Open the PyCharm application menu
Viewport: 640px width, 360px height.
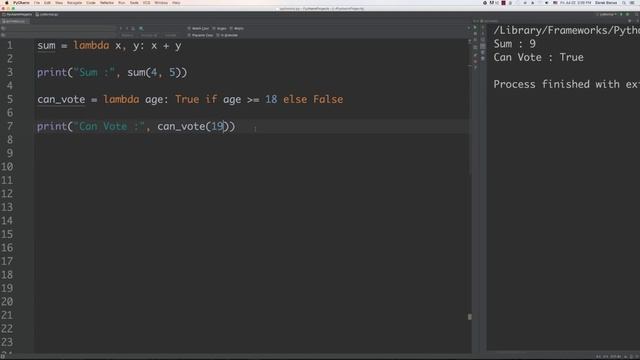(21, 2)
